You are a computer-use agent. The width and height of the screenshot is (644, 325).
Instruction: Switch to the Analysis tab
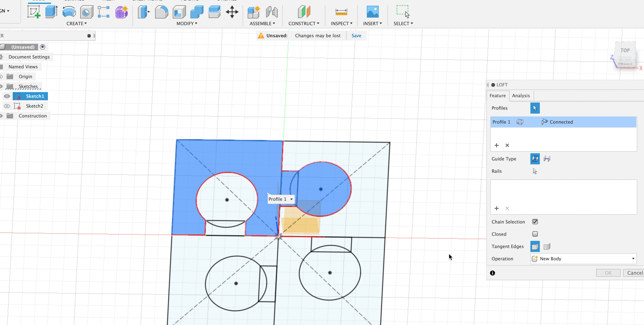click(x=521, y=95)
